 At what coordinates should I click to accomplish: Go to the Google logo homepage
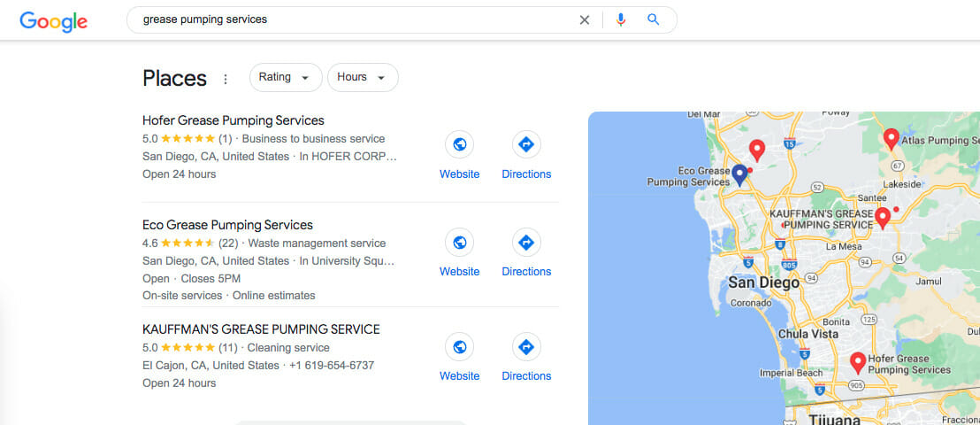pyautogui.click(x=54, y=22)
